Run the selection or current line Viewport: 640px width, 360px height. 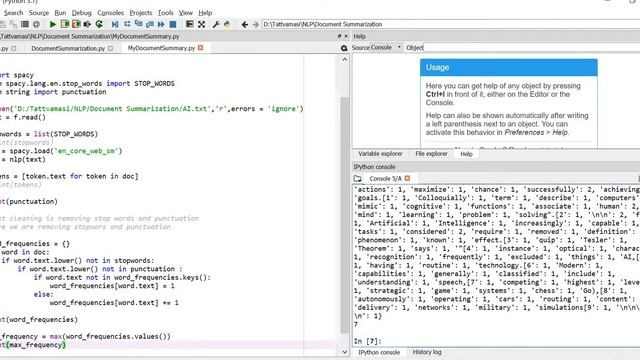click(87, 24)
